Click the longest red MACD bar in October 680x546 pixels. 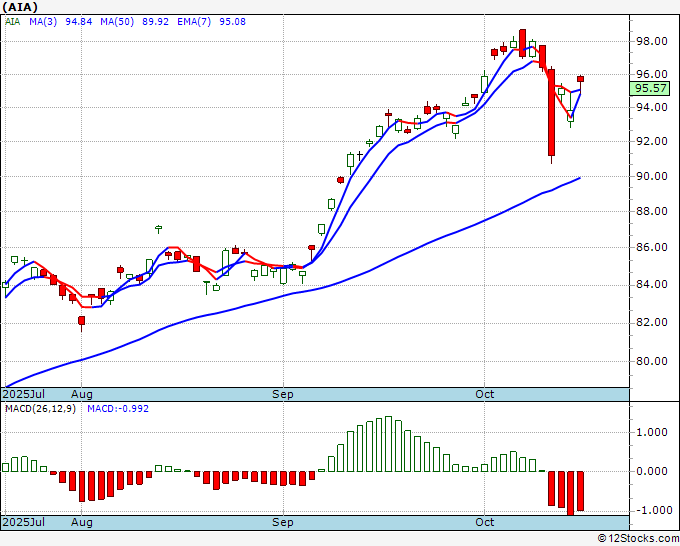coord(571,494)
